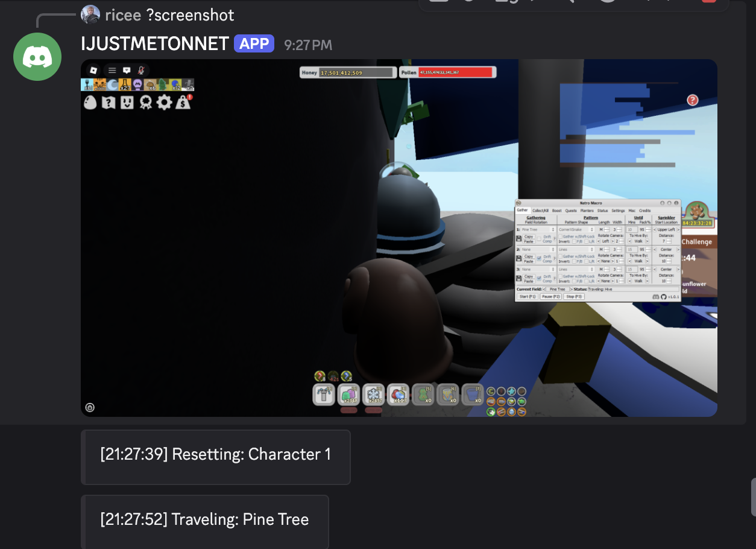The width and height of the screenshot is (756, 549).
Task: Click the red help question mark icon
Action: pos(693,100)
